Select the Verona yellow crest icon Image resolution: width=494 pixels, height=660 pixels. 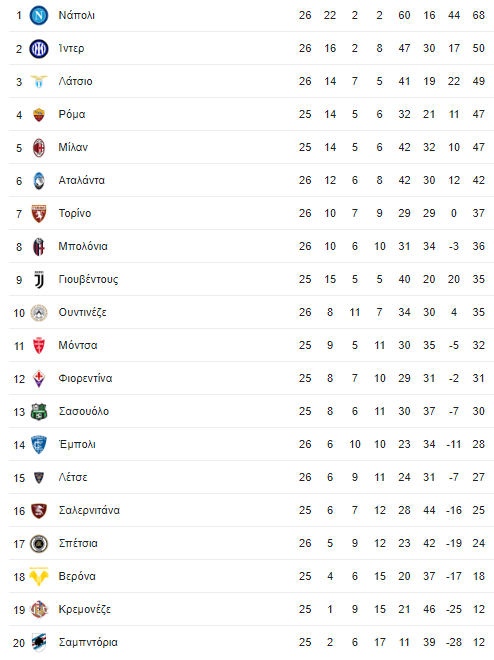pos(39,576)
